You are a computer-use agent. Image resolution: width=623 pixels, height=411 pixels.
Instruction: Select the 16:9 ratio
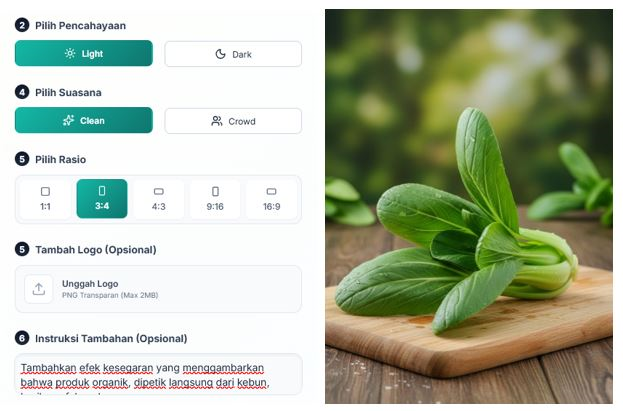click(x=271, y=199)
